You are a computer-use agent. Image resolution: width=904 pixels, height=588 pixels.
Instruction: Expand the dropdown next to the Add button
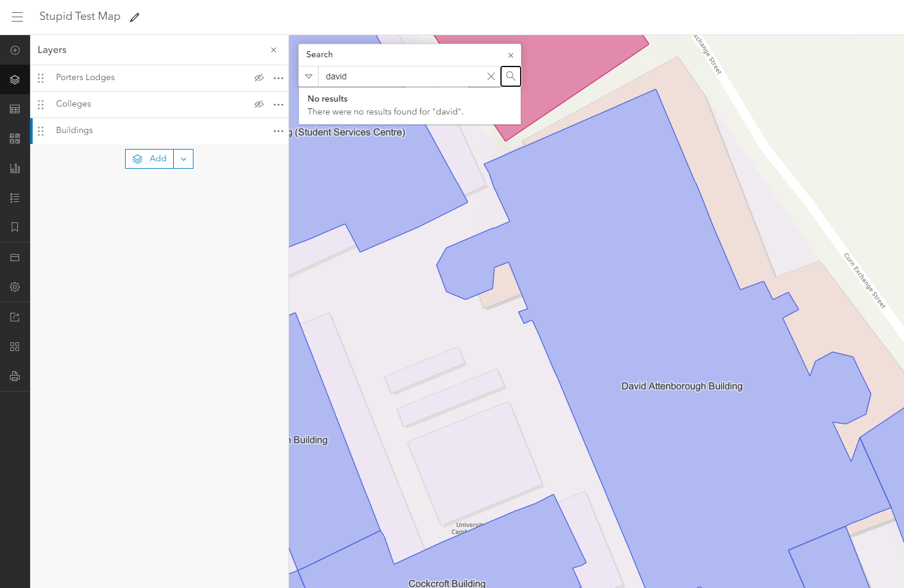click(x=183, y=158)
